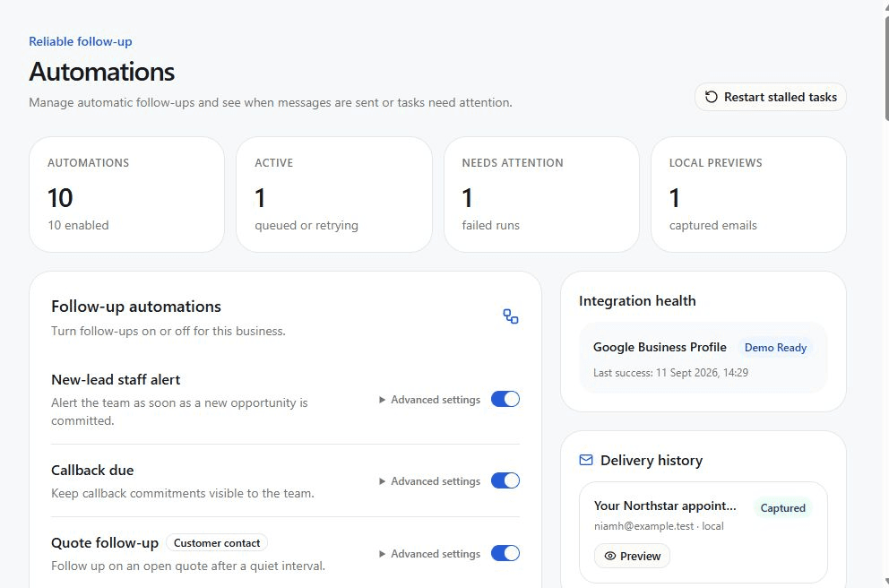Open the Needs Attention failed runs card
Image resolution: width=889 pixels, height=588 pixels.
(541, 195)
